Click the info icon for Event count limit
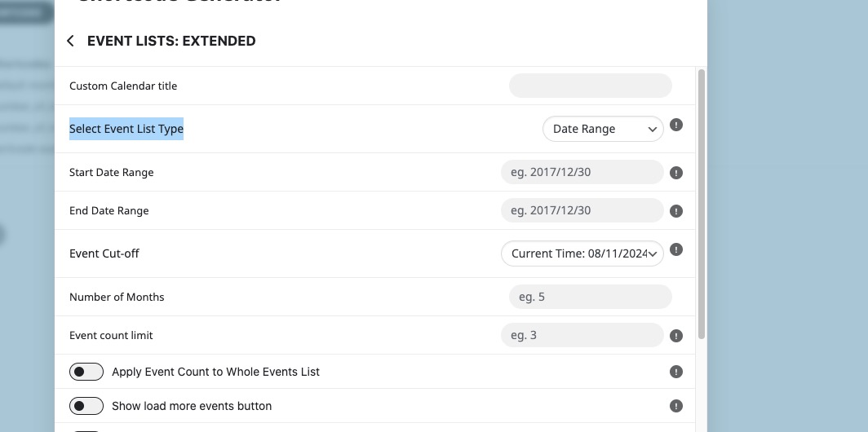 point(676,336)
